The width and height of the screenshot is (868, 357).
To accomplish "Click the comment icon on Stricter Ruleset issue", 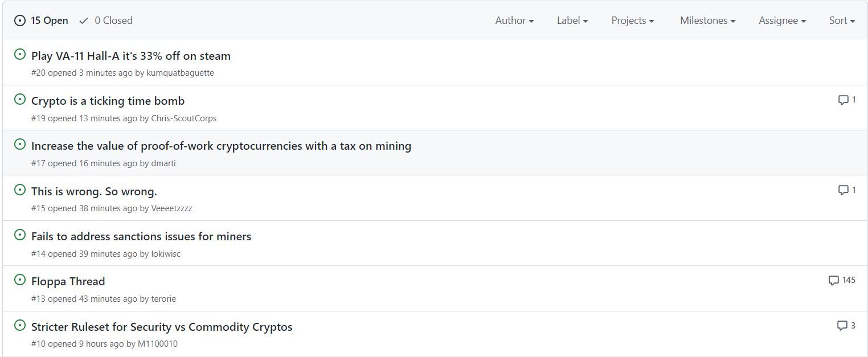I will (842, 326).
